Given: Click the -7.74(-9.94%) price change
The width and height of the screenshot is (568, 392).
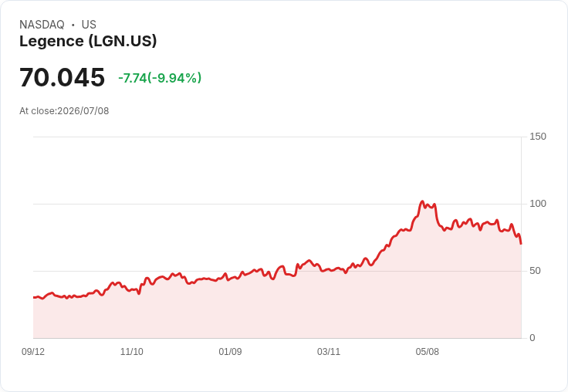Looking at the screenshot, I should (160, 78).
